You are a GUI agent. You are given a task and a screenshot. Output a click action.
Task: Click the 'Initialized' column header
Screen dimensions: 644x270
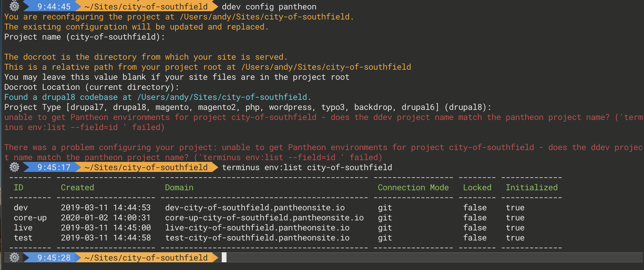point(532,188)
